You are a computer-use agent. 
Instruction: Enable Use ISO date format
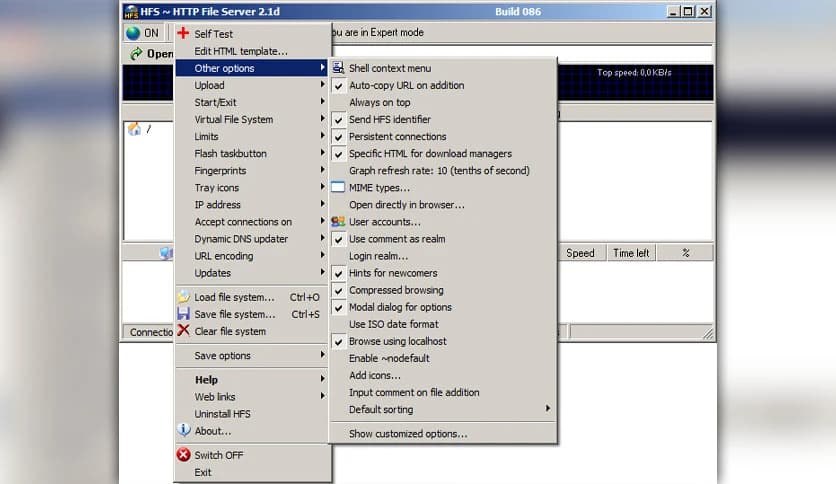point(443,324)
